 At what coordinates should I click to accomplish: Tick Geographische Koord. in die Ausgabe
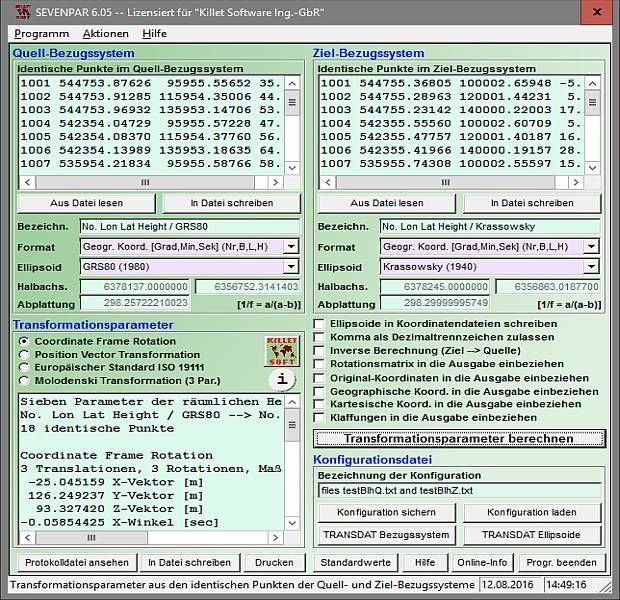[319, 392]
